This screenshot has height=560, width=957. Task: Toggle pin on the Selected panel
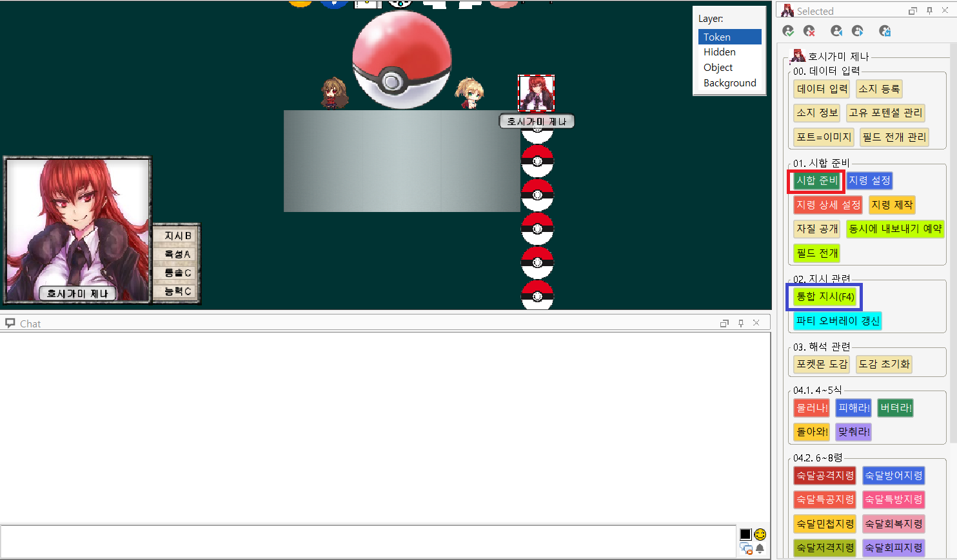[929, 11]
